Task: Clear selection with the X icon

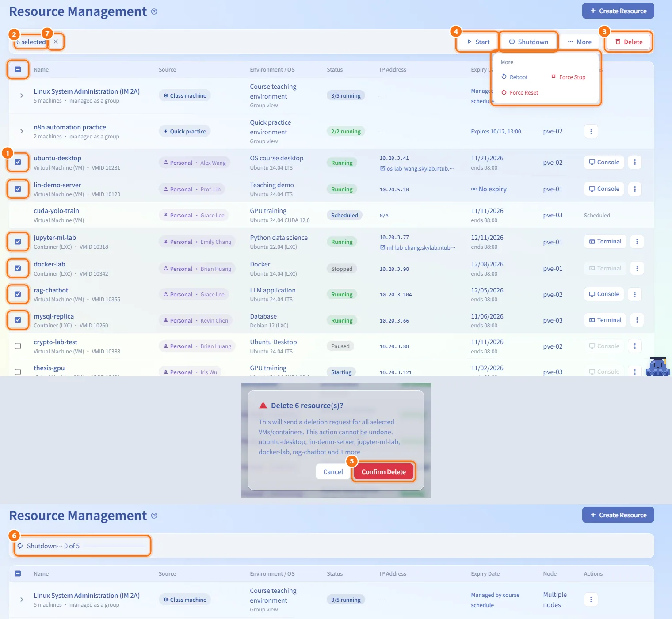Action: click(x=56, y=42)
